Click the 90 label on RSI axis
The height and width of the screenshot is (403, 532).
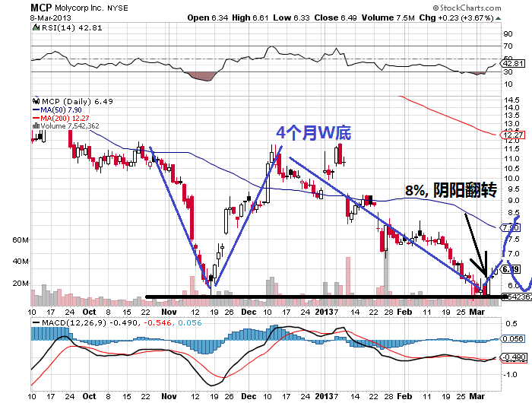pos(508,33)
